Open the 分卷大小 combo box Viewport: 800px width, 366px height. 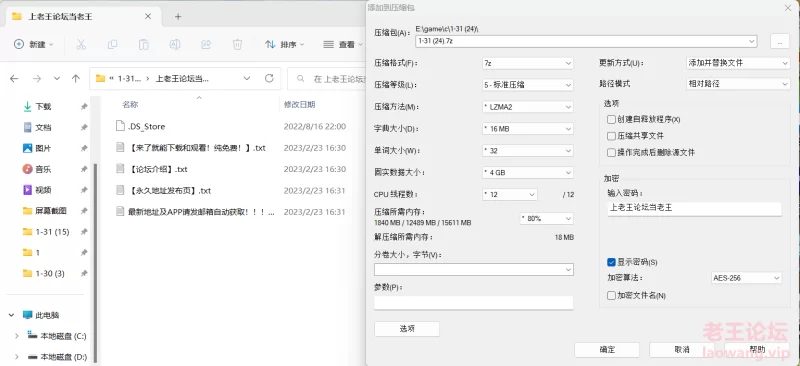click(x=473, y=269)
